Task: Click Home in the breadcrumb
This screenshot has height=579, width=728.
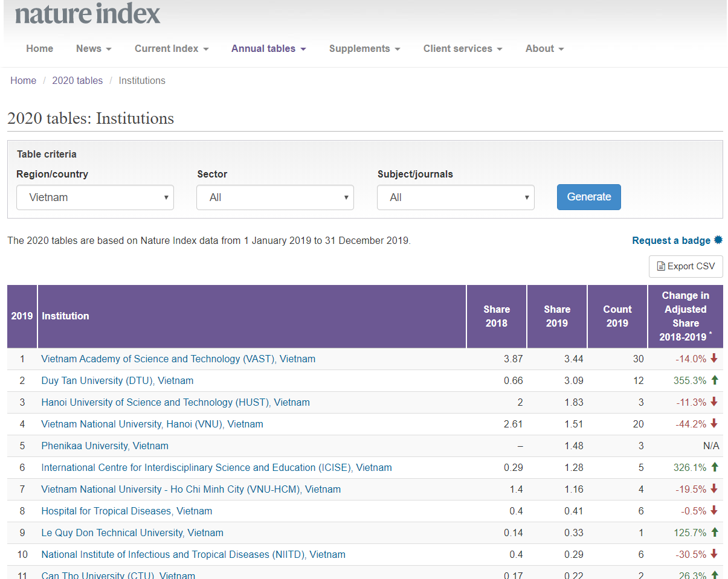Action: (23, 80)
